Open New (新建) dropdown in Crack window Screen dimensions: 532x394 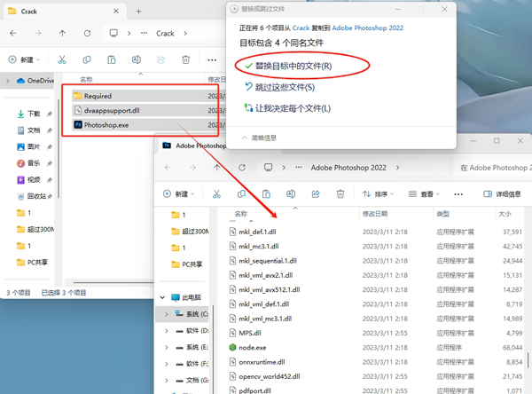pyautogui.click(x=24, y=59)
